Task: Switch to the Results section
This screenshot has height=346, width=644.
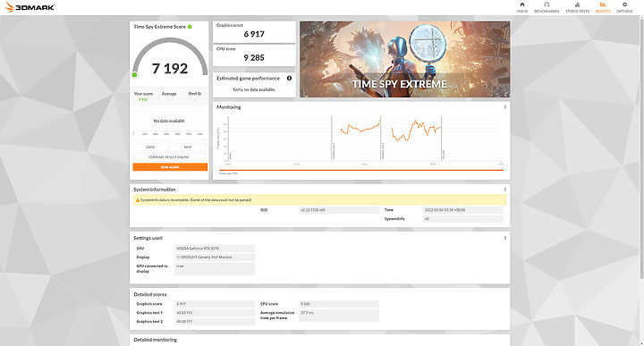Action: (603, 7)
